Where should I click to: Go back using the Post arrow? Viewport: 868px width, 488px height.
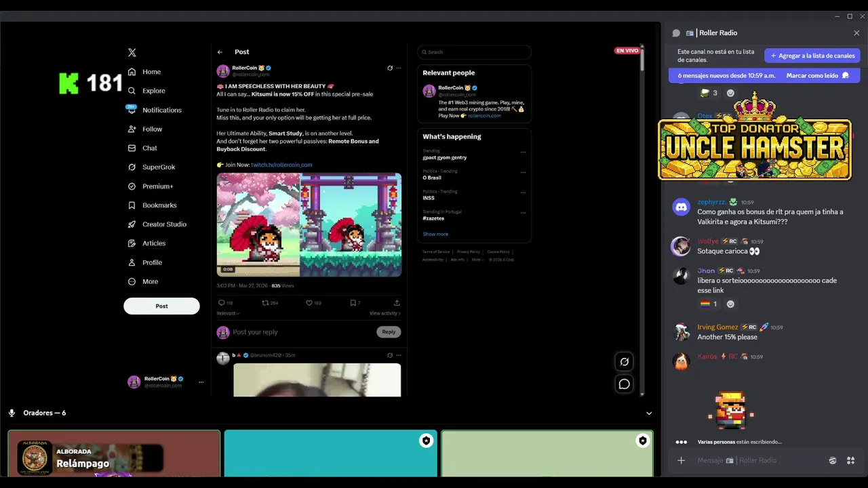pyautogui.click(x=220, y=52)
